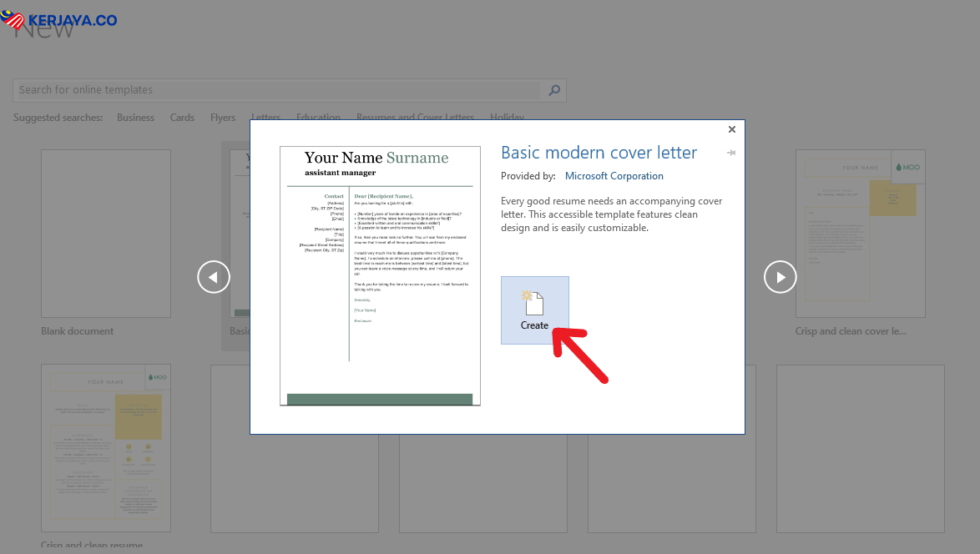980x554 pixels.
Task: Close the template preview dialog
Action: (x=732, y=129)
